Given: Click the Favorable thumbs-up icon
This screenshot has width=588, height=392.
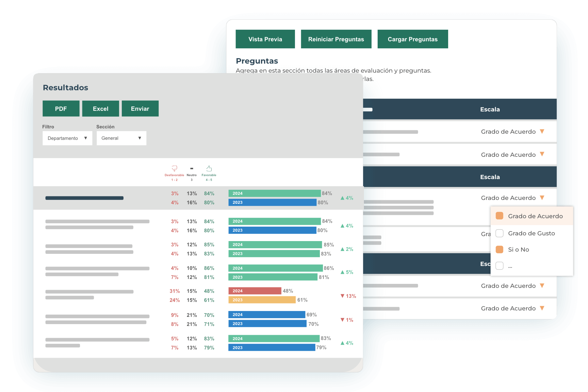Looking at the screenshot, I should coord(209,168).
